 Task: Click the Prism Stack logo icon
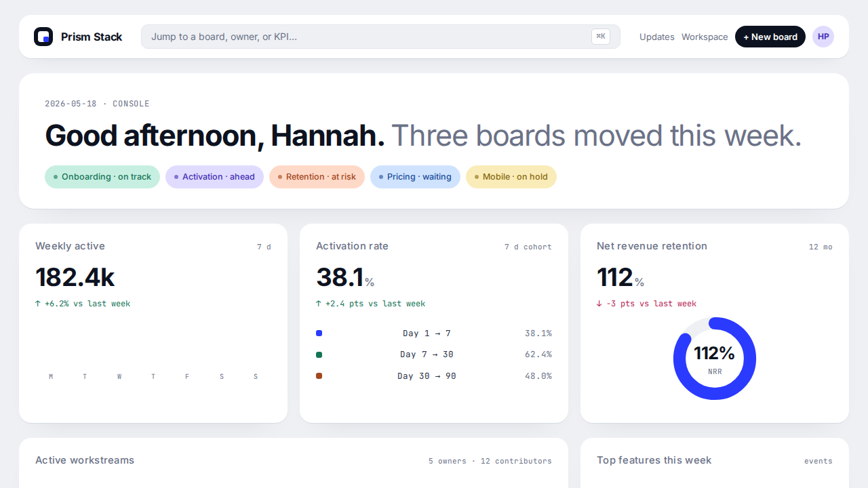pos(43,37)
